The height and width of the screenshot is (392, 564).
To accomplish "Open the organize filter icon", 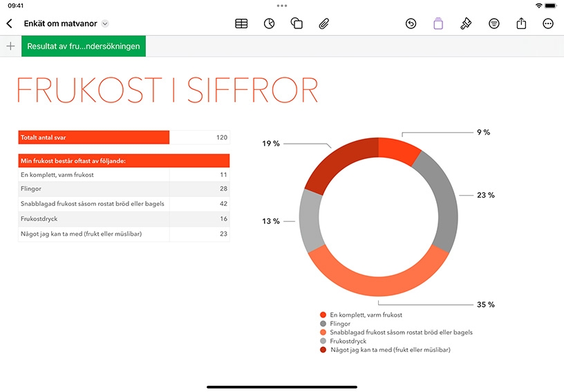I will tap(494, 24).
